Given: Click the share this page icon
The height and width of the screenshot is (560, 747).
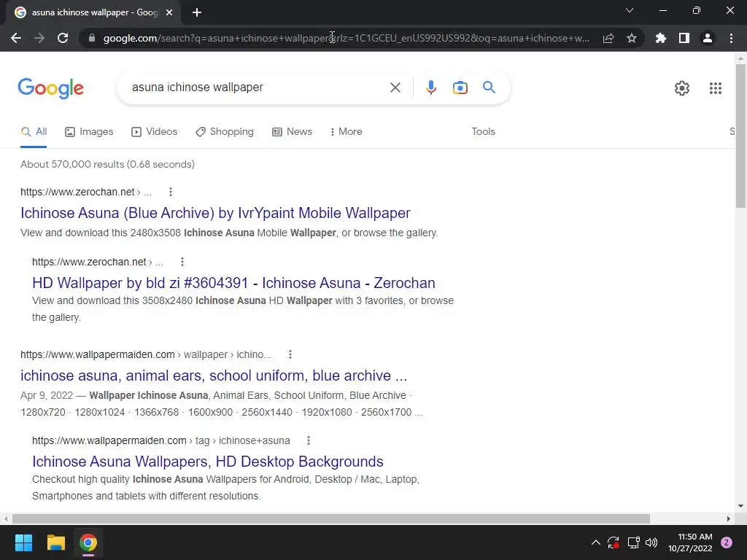Looking at the screenshot, I should click(x=608, y=38).
